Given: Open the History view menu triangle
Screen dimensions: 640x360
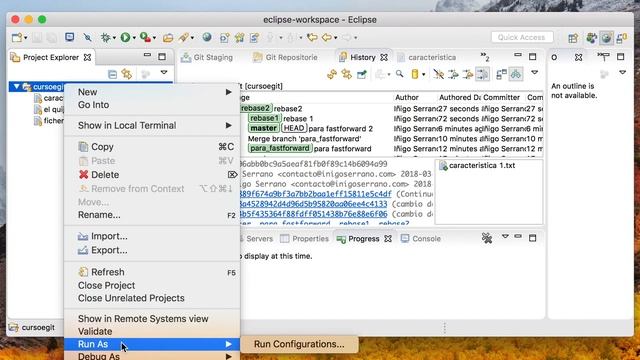Looking at the screenshot, I should [535, 73].
